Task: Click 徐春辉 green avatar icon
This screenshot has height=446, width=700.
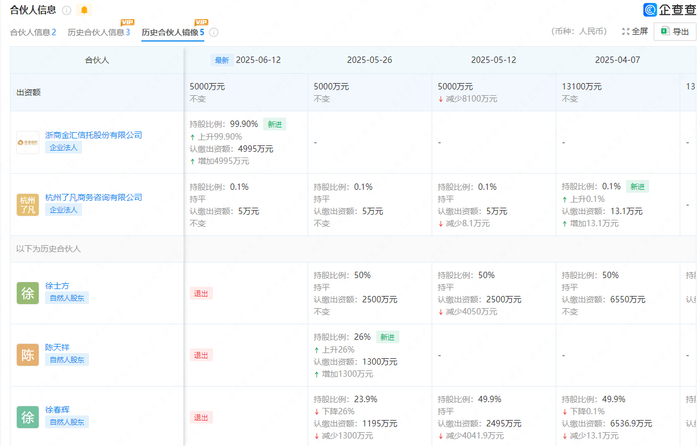Action: click(27, 416)
